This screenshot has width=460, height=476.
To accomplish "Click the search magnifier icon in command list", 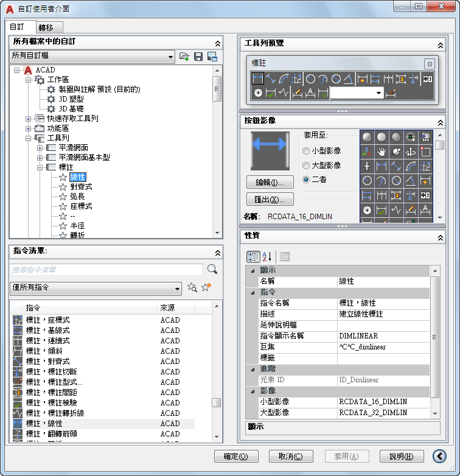I will point(212,269).
